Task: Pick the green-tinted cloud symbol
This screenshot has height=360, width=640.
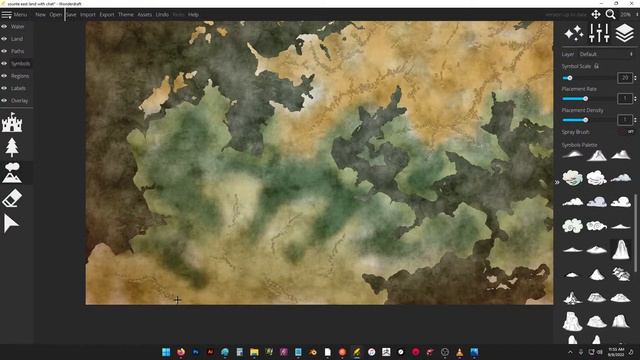Action: point(572,178)
